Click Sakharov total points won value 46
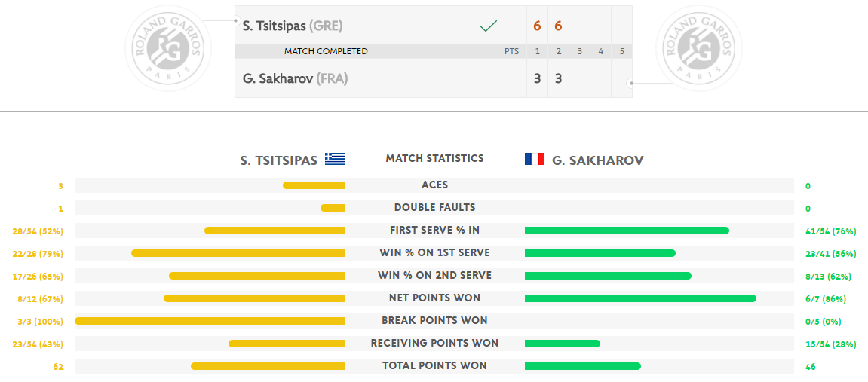 [x=811, y=366]
